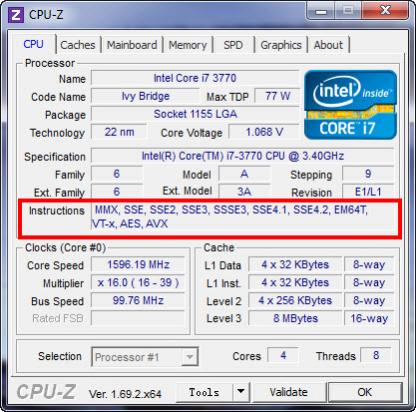Open the Tools dropdown arrow
416x412 pixels.
(x=241, y=392)
